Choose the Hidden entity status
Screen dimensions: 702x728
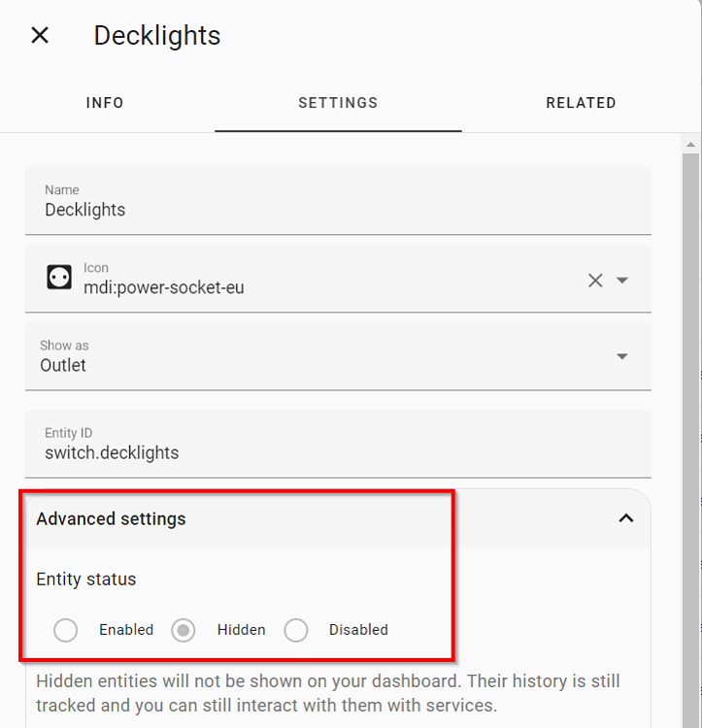(184, 630)
